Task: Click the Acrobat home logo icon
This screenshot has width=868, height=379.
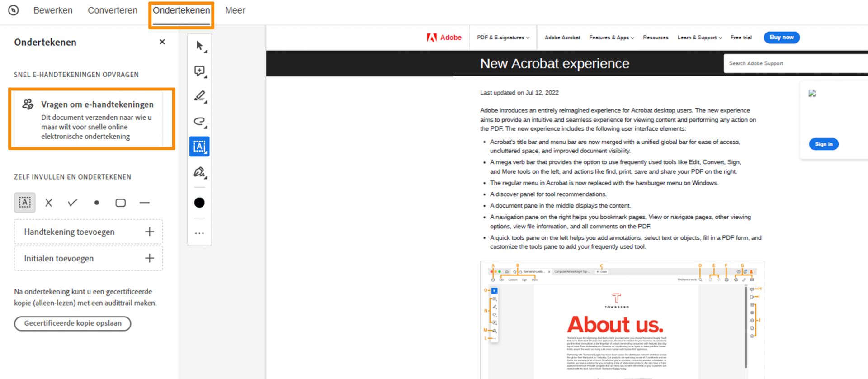Action: (14, 10)
